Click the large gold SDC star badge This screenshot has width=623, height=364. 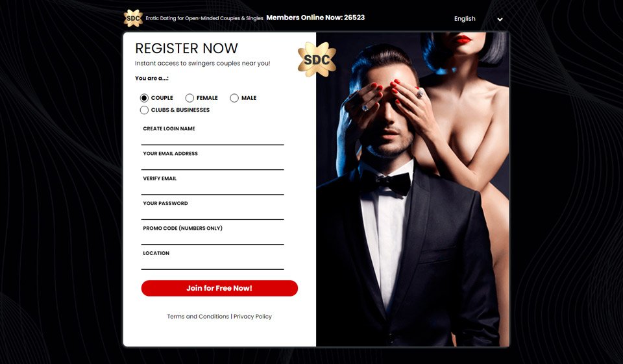[x=317, y=59]
